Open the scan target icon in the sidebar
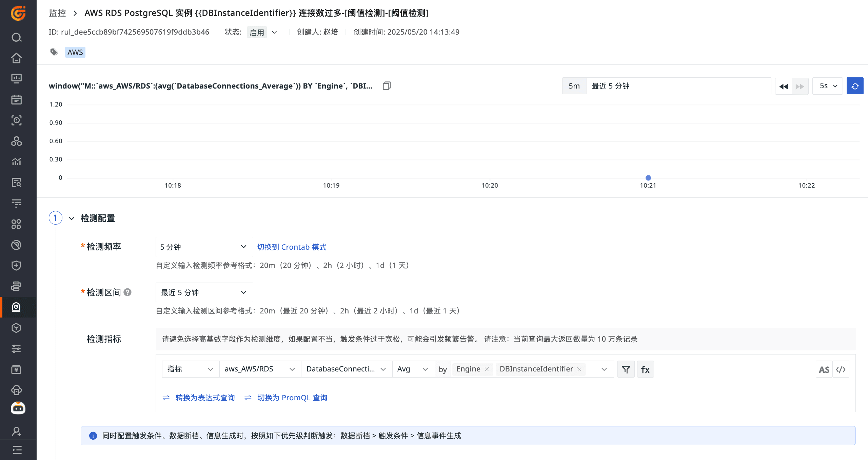 point(17,120)
